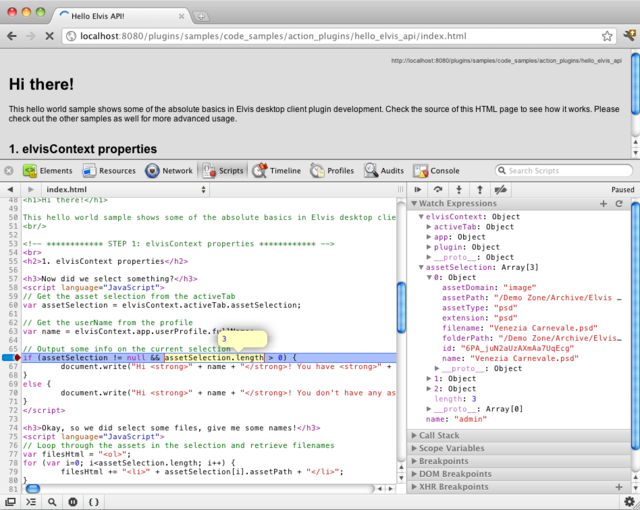Open the Elements panel
The height and width of the screenshot is (510, 640).
[x=48, y=171]
